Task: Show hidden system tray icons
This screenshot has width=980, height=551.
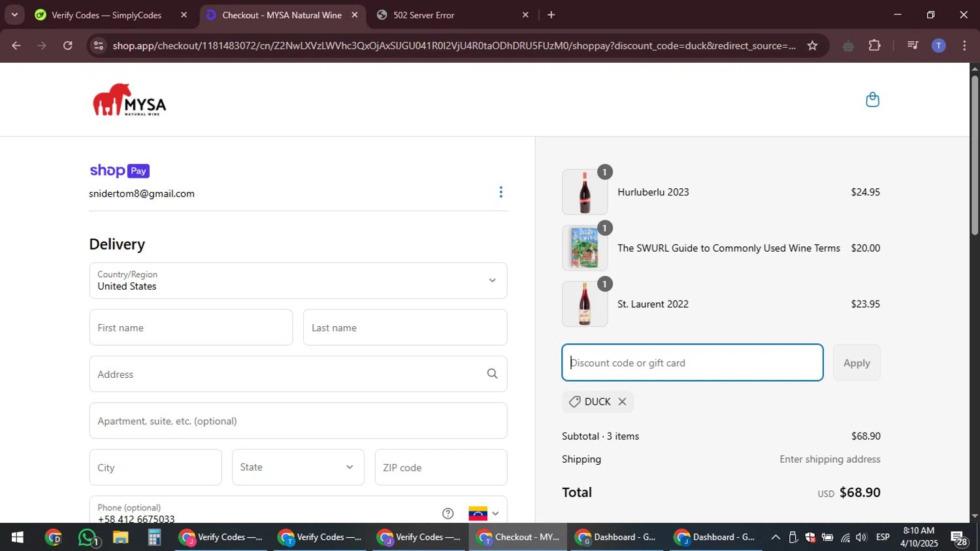Action: [776, 537]
